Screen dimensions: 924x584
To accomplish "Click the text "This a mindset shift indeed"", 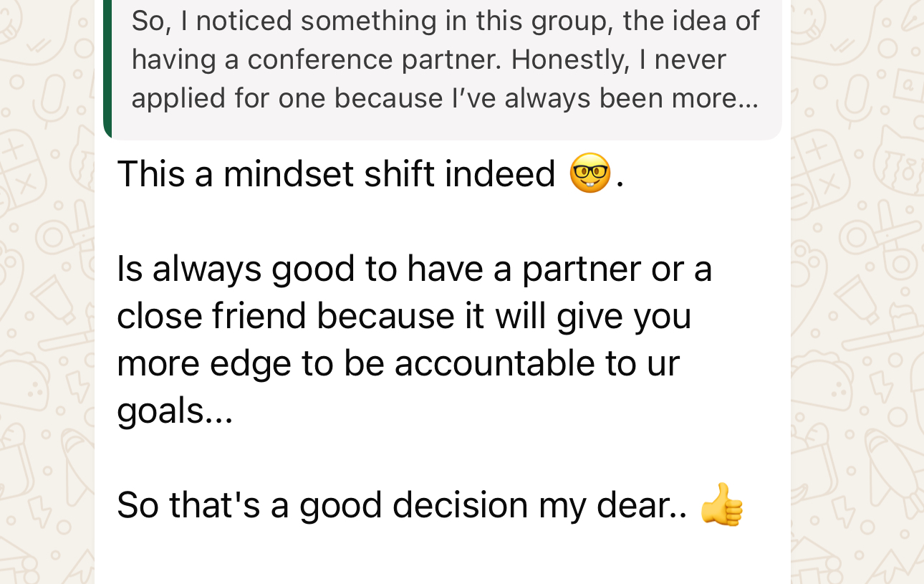I will pyautogui.click(x=336, y=174).
